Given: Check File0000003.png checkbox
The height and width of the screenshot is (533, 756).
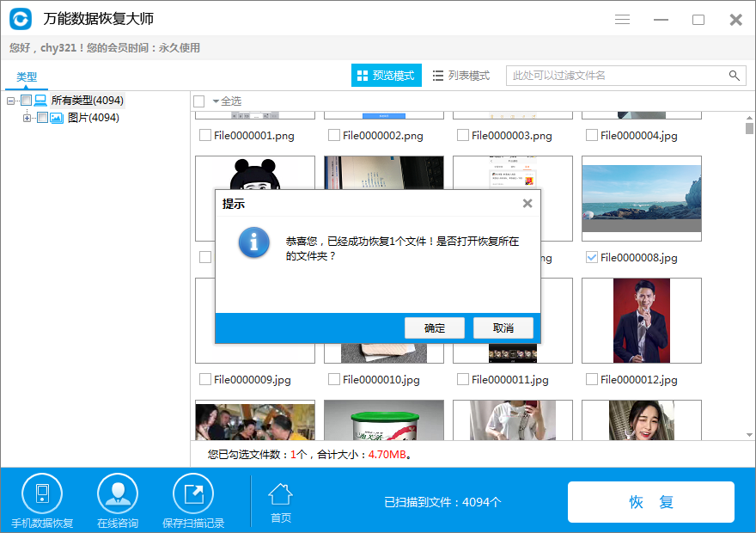Looking at the screenshot, I should tap(463, 135).
